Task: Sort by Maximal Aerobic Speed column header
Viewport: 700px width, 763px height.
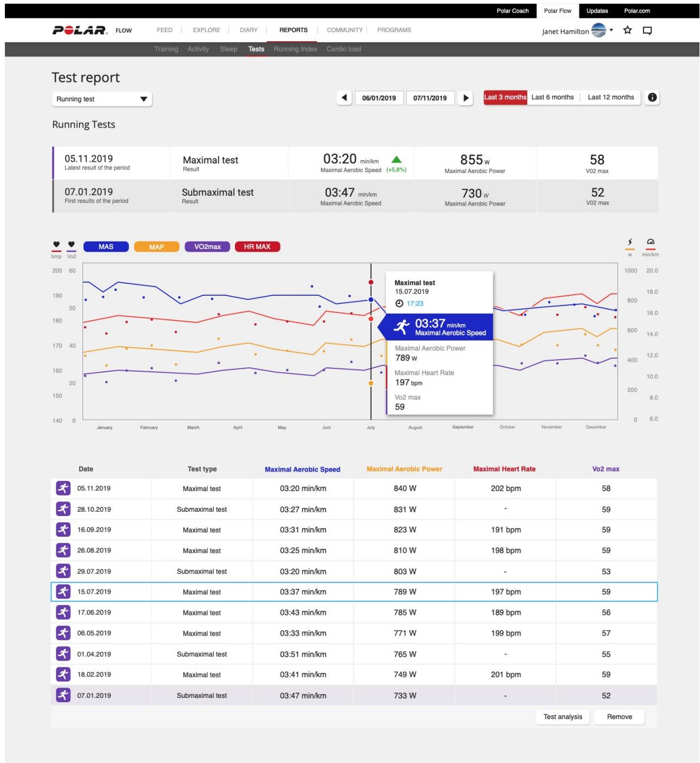Action: pos(302,469)
